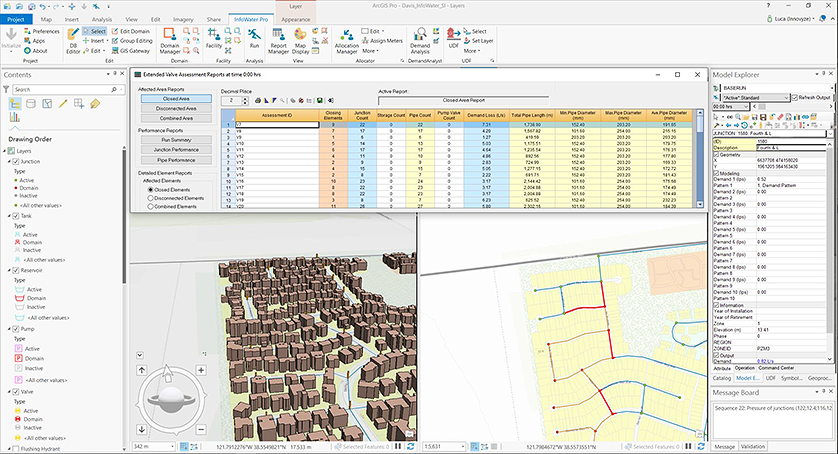Open the DB Editor tool
This screenshot has height=454, width=838.
coord(73,41)
